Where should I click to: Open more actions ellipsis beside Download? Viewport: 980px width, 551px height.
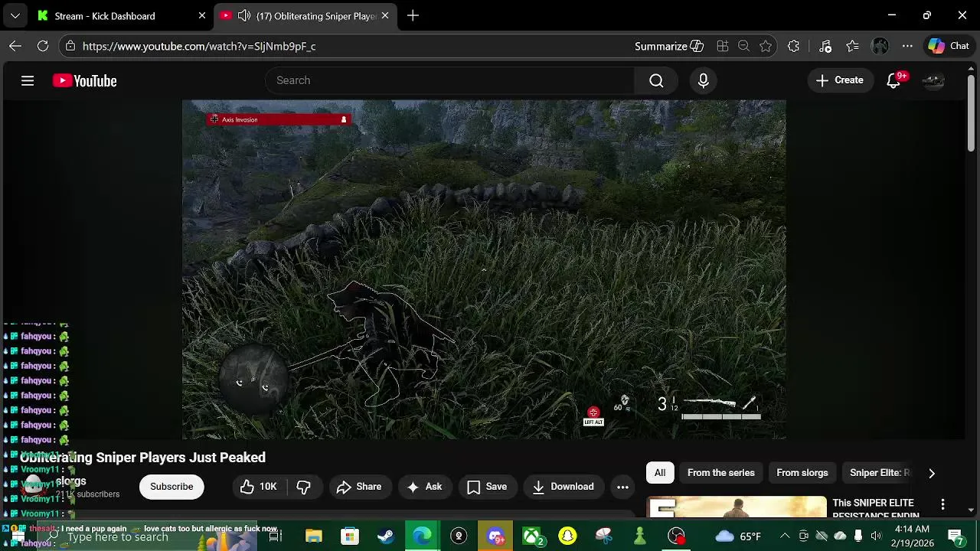(622, 487)
